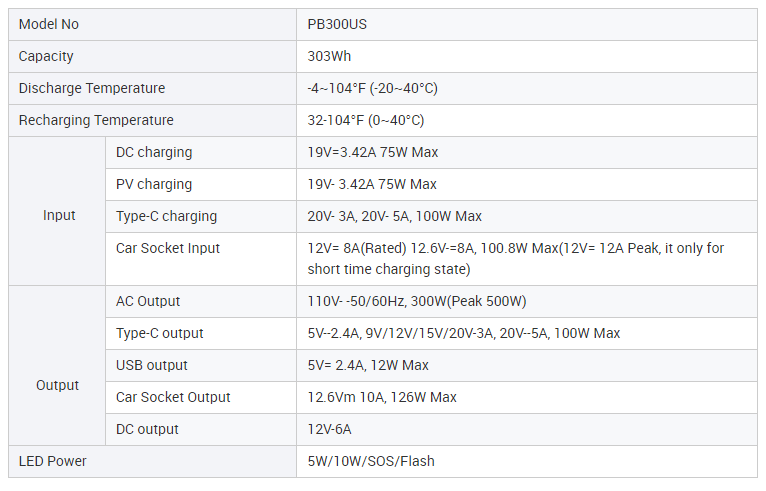Click the Discharge Temperature label
This screenshot has height=491, width=766.
[x=92, y=88]
